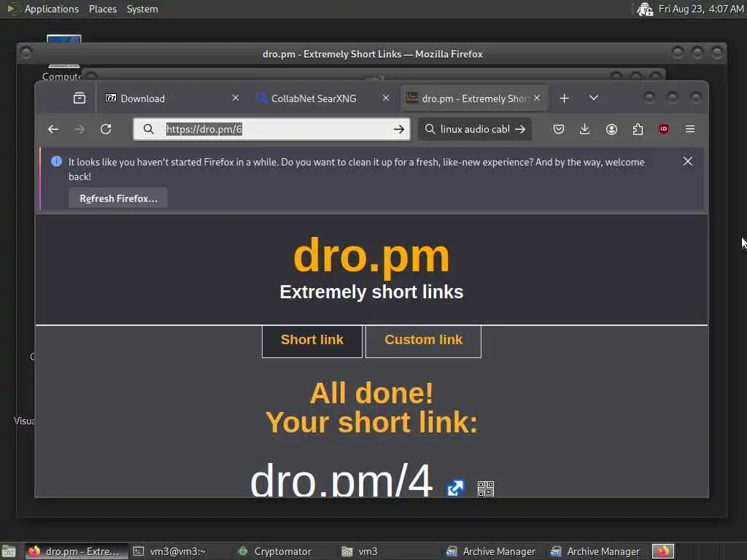Open Firefox View recent browsing icon
747x560 pixels.
(x=80, y=98)
